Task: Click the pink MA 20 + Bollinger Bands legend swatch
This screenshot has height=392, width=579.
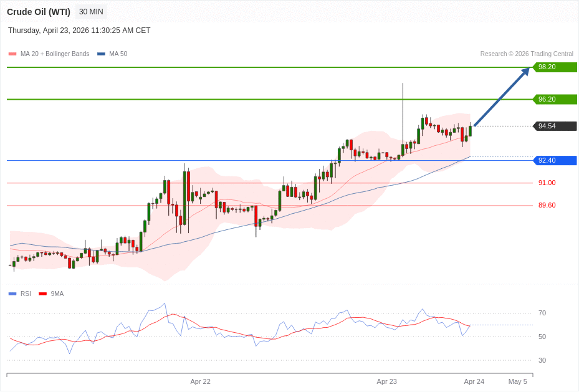Action: click(x=12, y=54)
